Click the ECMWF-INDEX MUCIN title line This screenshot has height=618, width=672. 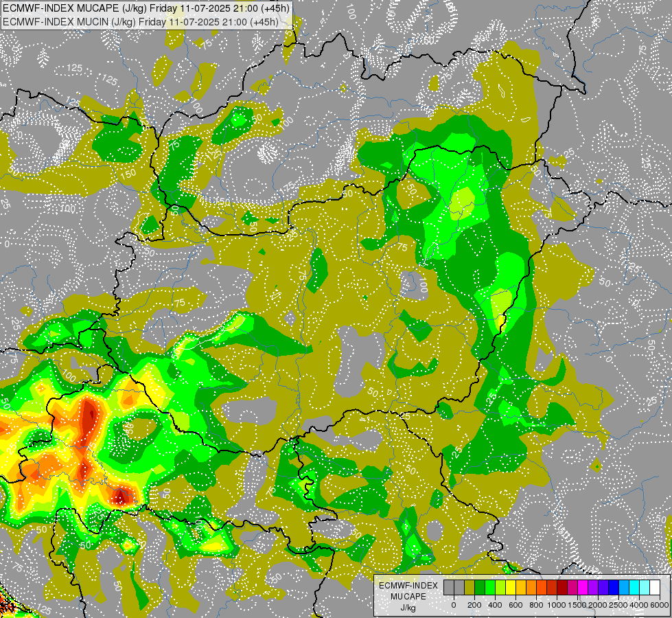[x=141, y=22]
